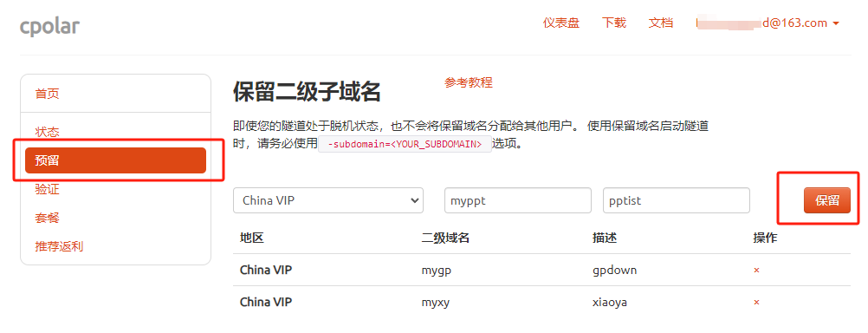Viewport: 868px width, 333px height.
Task: Go to the 下载 download page
Action: (x=614, y=23)
